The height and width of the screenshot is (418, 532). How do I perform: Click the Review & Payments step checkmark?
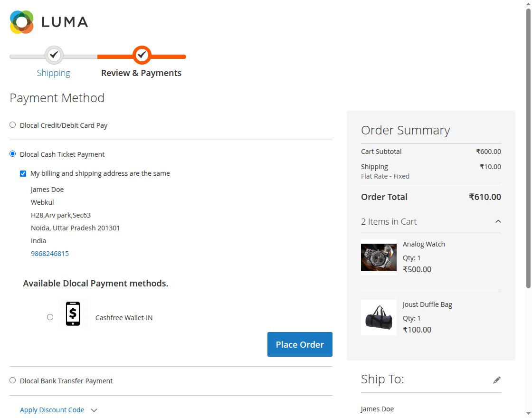pos(142,55)
